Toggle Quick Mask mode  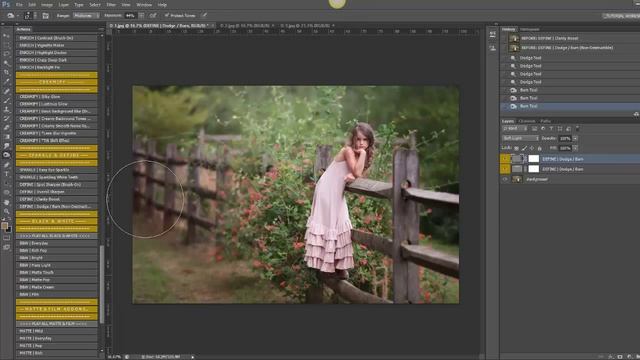7,238
